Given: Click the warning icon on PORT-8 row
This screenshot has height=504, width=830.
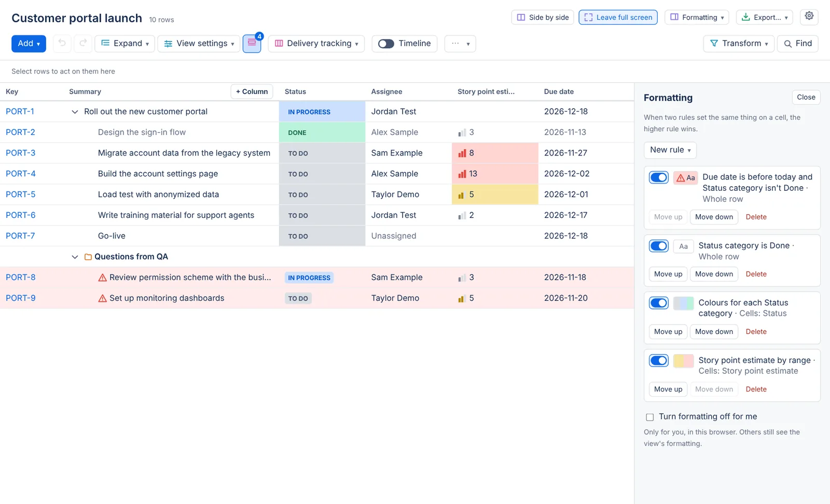Looking at the screenshot, I should click(102, 278).
